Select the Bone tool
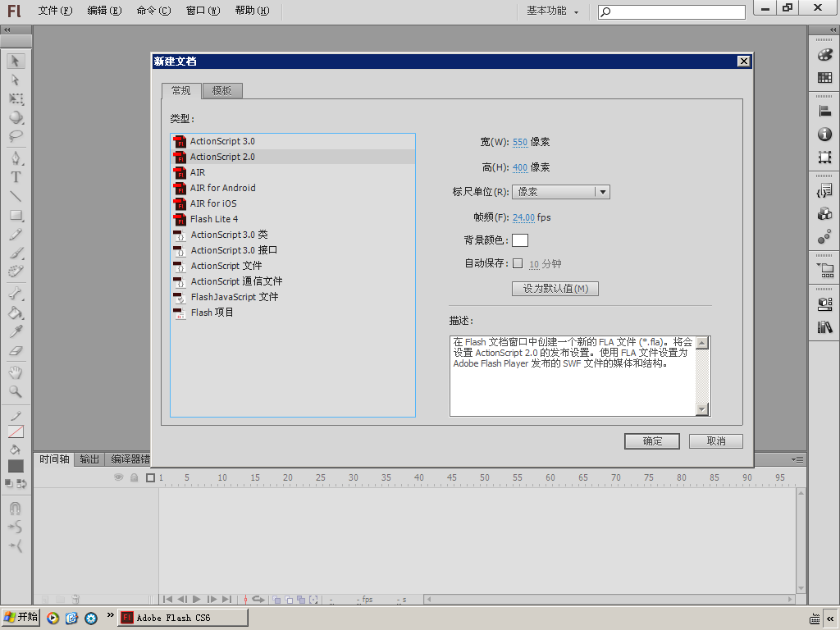This screenshot has height=630, width=840. pos(16,294)
